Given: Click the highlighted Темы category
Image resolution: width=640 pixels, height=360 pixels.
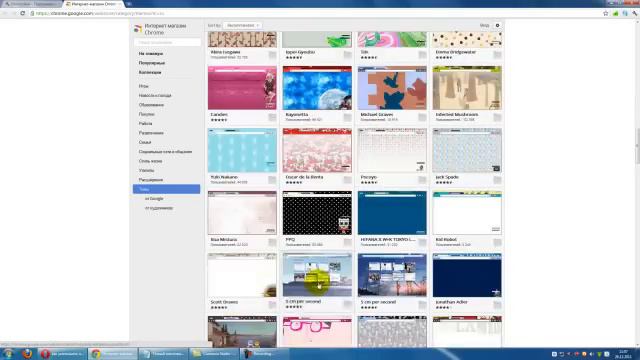Looking at the screenshot, I should (x=167, y=189).
